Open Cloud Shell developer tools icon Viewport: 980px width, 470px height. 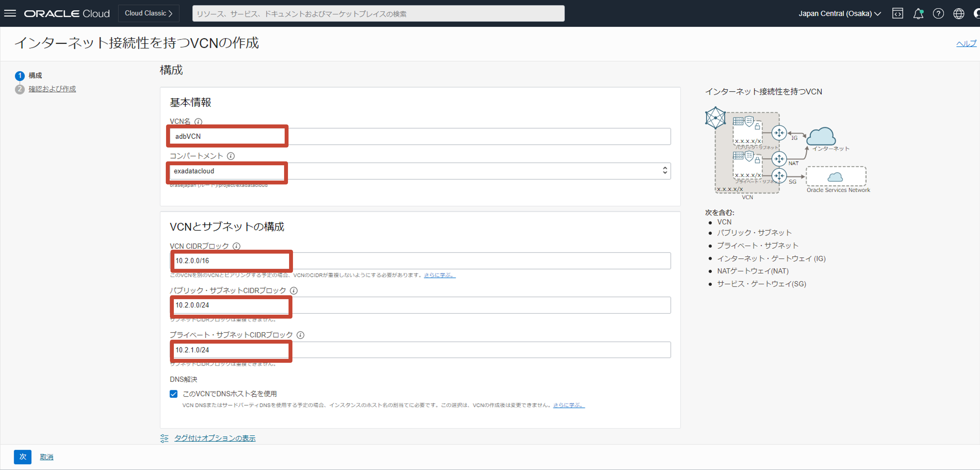coord(898,13)
